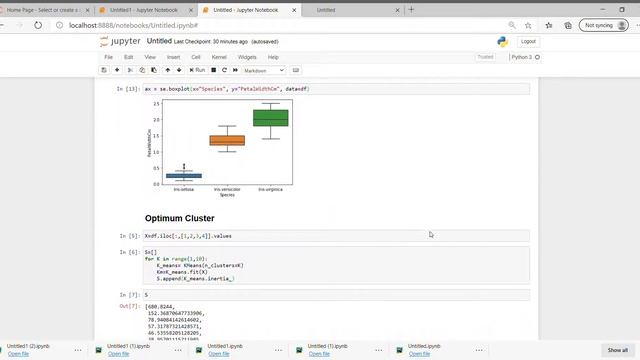640x360 pixels.
Task: Save notebook with the floppy disk icon
Action: coord(104,70)
